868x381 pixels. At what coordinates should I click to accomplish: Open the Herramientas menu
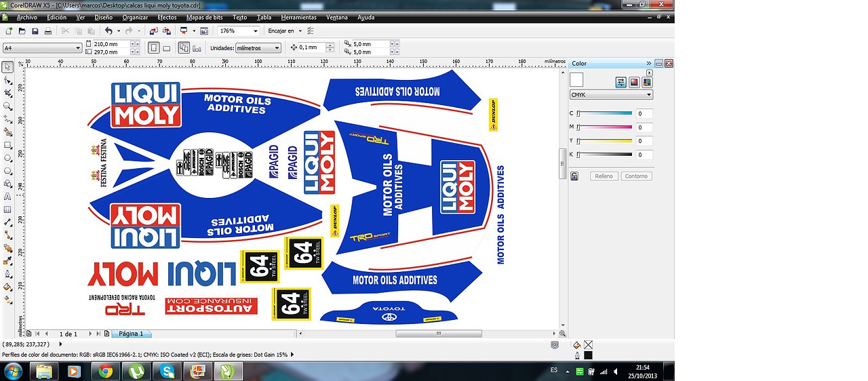pos(298,17)
